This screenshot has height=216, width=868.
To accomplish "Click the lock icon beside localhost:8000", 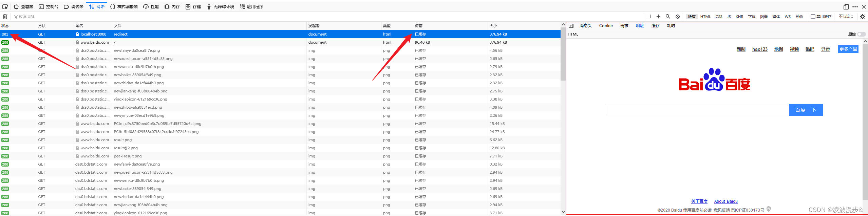I will [x=77, y=34].
